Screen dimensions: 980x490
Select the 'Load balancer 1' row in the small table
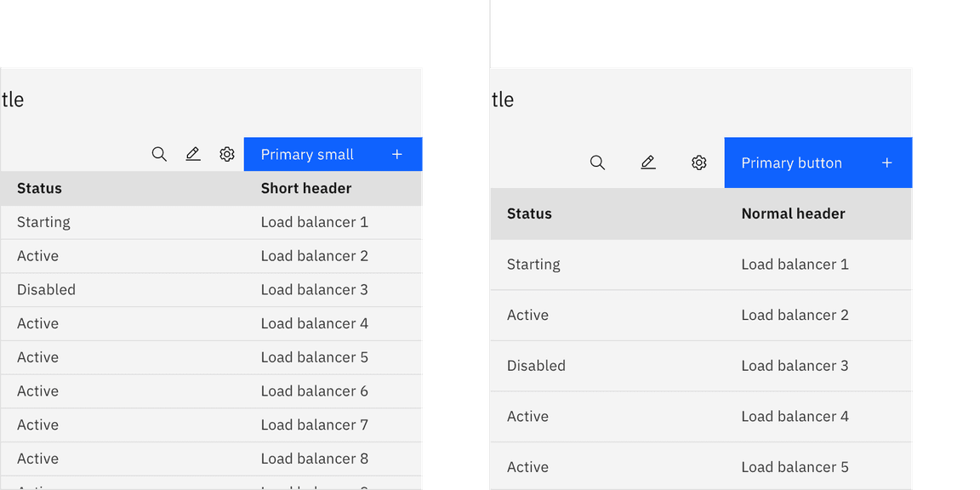[314, 222]
